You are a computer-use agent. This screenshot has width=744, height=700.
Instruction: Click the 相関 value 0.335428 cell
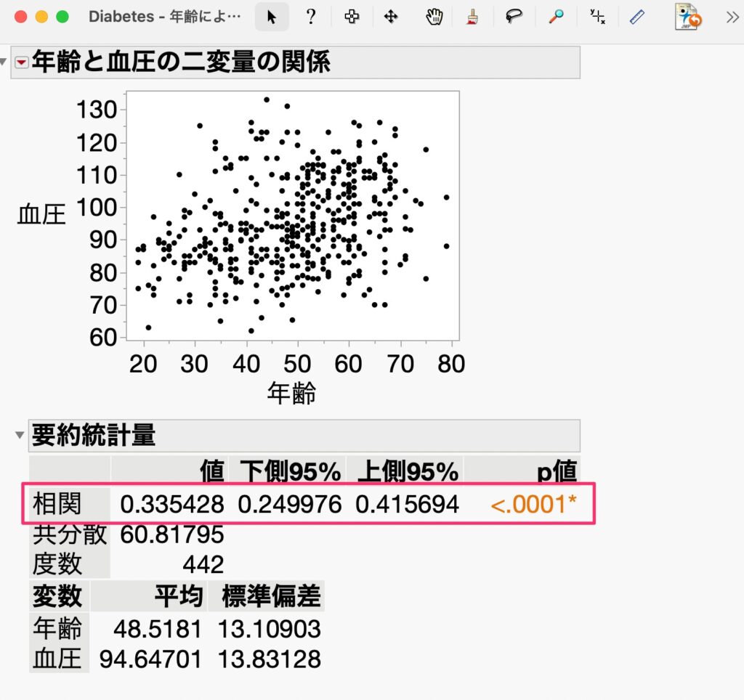coord(172,503)
